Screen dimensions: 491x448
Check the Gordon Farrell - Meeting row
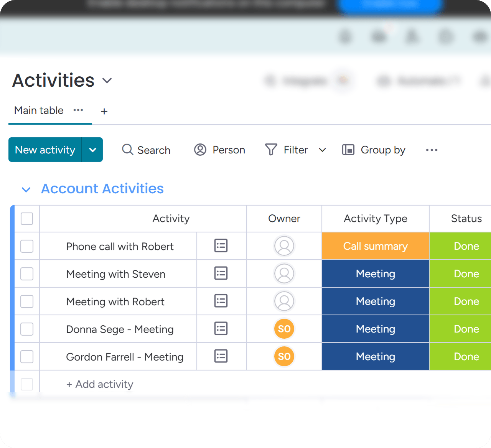click(x=27, y=357)
